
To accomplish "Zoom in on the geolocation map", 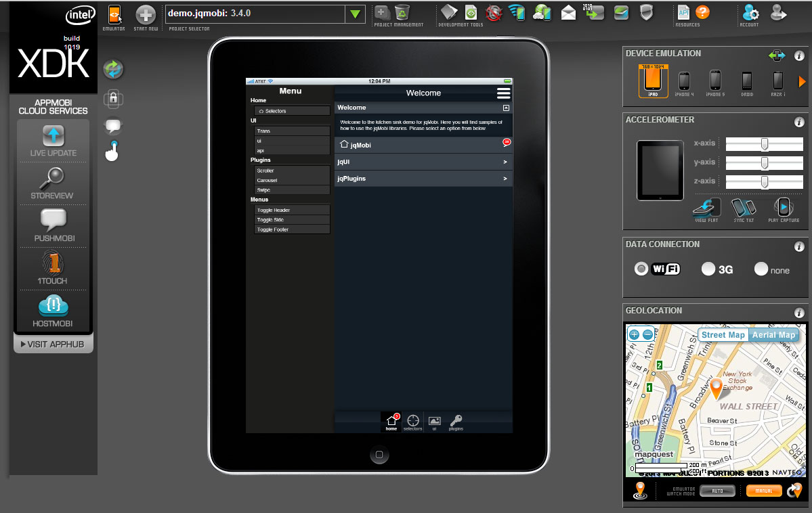I will pyautogui.click(x=634, y=334).
